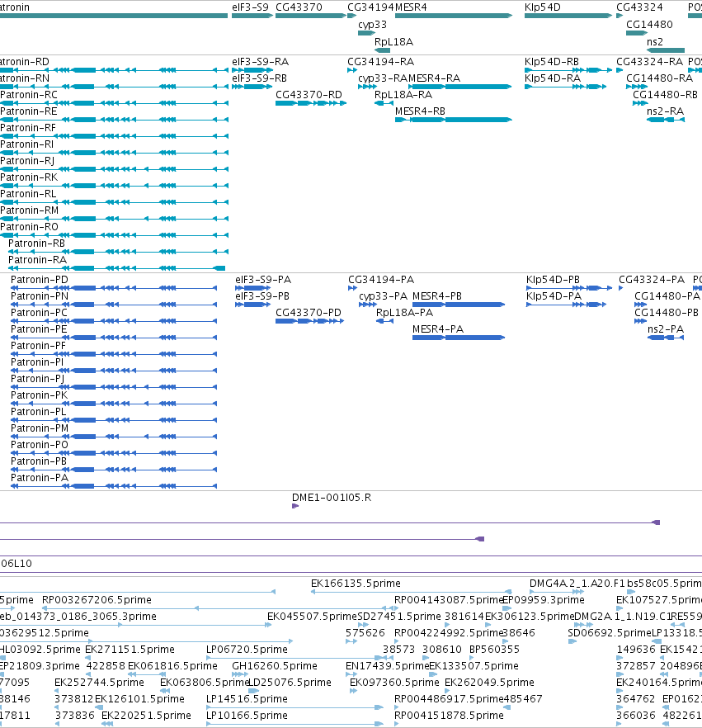This screenshot has height=728, width=702.
Task: Click LD25076.5prime EST label
Action: pyautogui.click(x=290, y=683)
